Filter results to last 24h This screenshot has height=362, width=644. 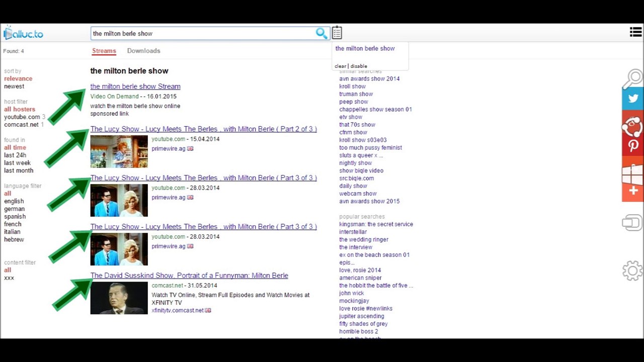click(x=15, y=155)
